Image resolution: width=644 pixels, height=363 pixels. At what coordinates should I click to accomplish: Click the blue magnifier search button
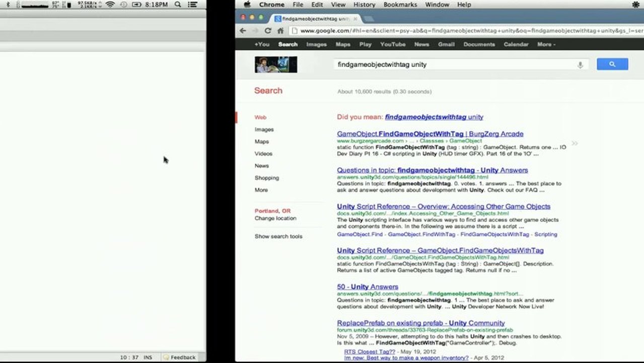(x=612, y=64)
